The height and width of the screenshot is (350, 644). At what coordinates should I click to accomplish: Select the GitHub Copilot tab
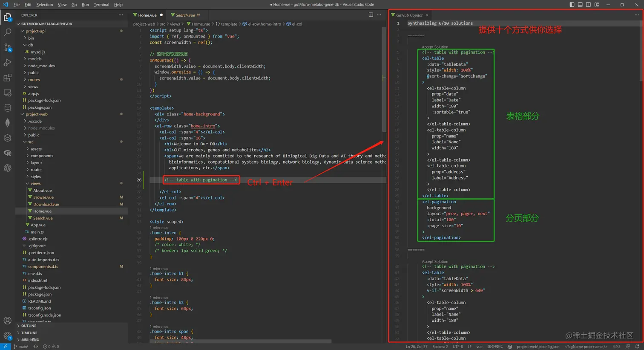point(409,15)
